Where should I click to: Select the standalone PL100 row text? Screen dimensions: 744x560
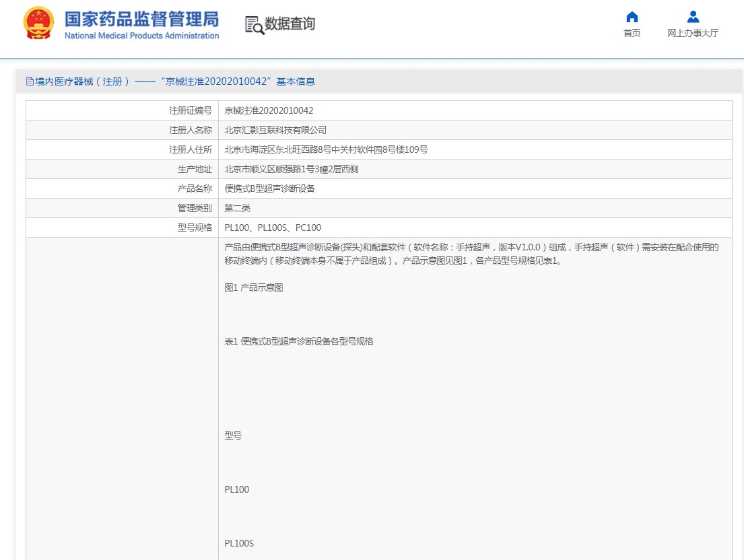point(237,489)
